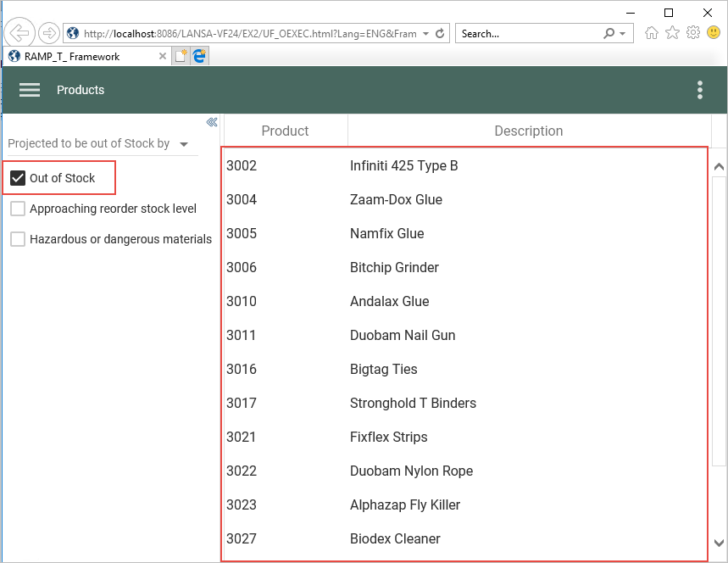Viewport: 728px width, 563px height.
Task: Expand Projected to be out of Stock dropdown
Action: [184, 144]
